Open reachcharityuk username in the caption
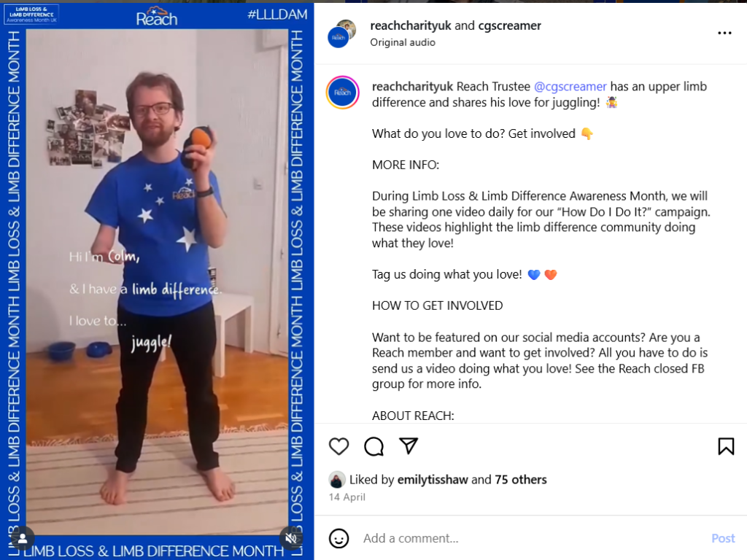 [x=413, y=87]
